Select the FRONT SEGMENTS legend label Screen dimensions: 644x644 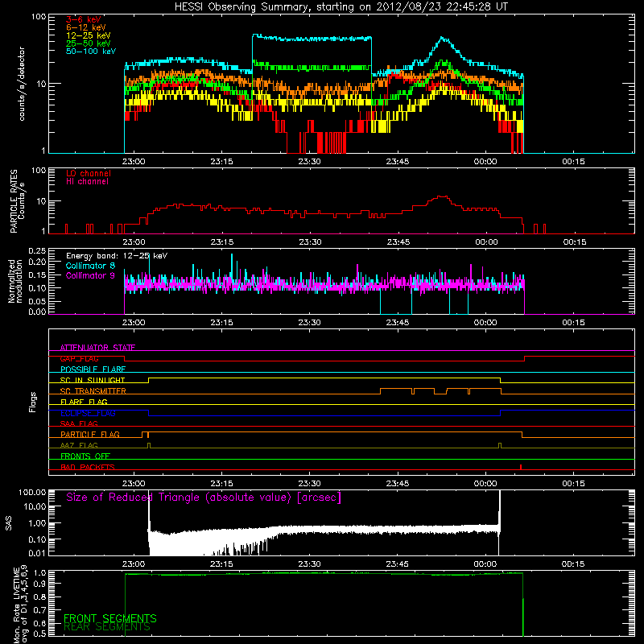(110, 618)
